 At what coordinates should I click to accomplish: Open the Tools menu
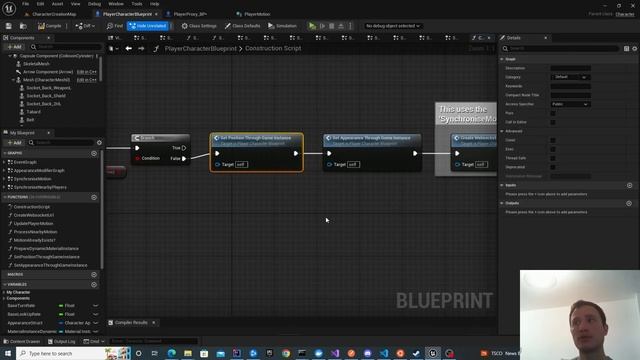coord(137,4)
